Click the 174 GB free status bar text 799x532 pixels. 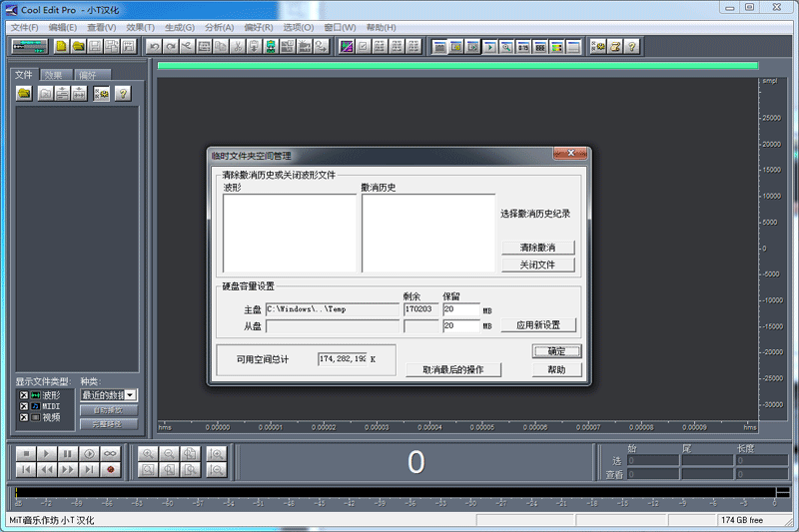coord(742,520)
